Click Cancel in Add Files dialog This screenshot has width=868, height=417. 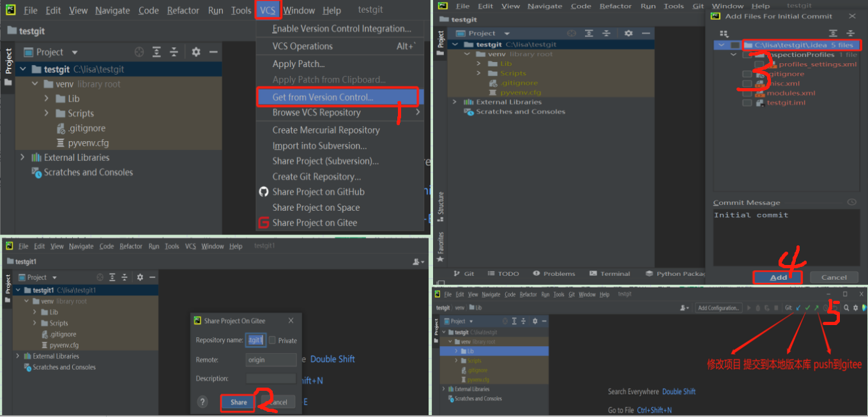[834, 277]
